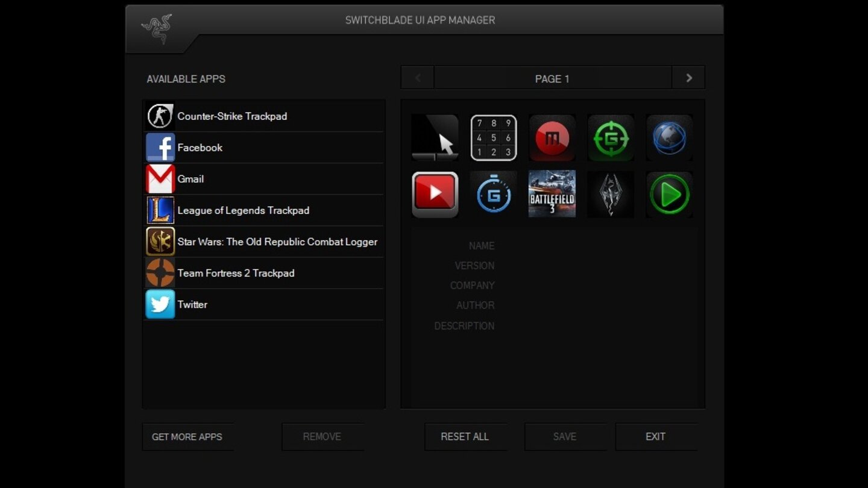
Task: Click the Facebook logo icon
Action: (160, 148)
